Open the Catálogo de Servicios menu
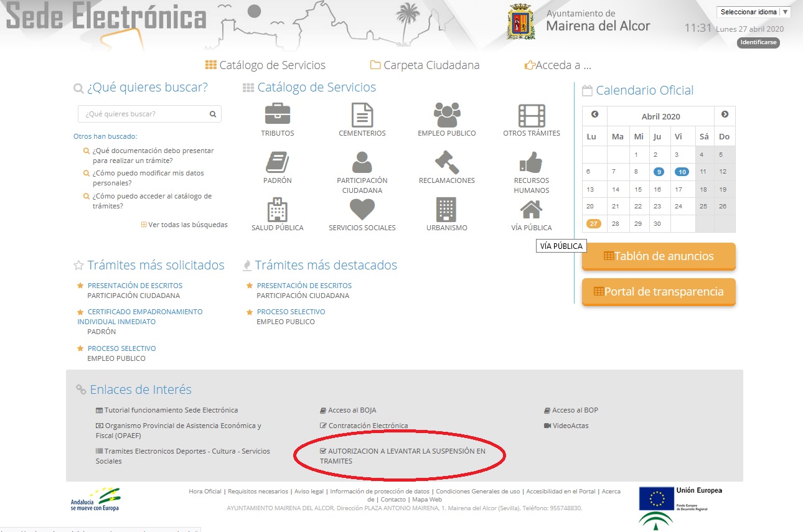The image size is (803, 532). (x=266, y=65)
